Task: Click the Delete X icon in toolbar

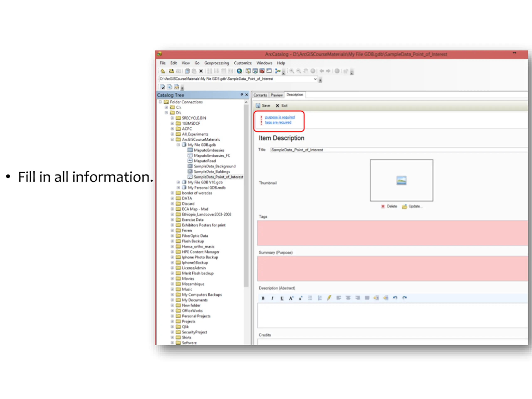Action: pos(201,71)
